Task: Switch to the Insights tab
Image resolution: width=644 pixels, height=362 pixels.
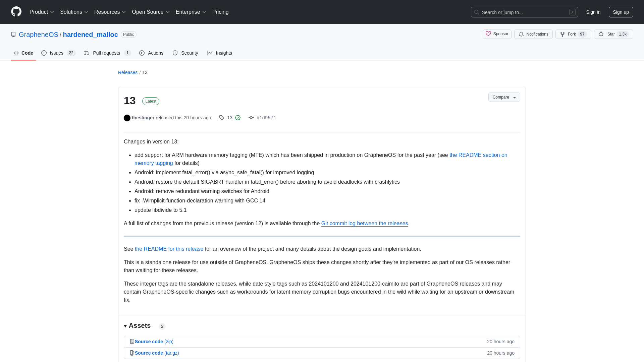Action: 219,53
